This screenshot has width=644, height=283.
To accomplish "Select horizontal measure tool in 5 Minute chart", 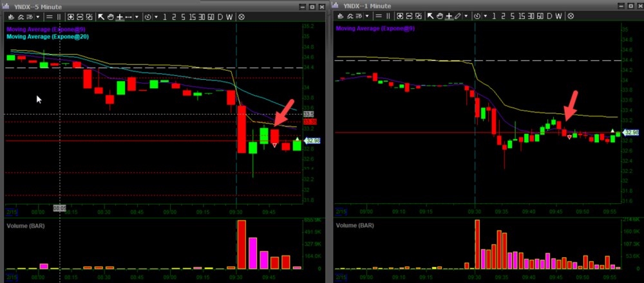I will (x=129, y=16).
